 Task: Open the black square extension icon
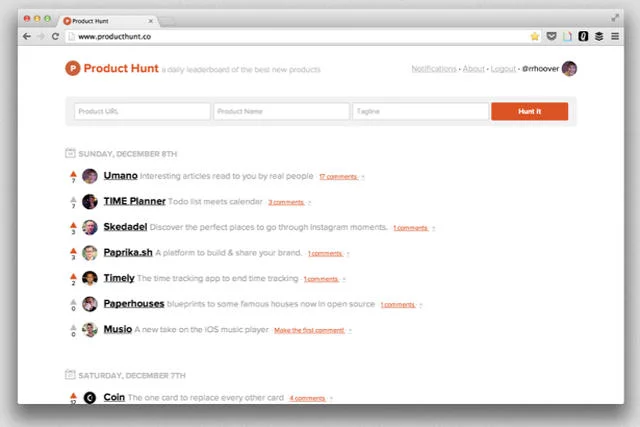click(583, 36)
